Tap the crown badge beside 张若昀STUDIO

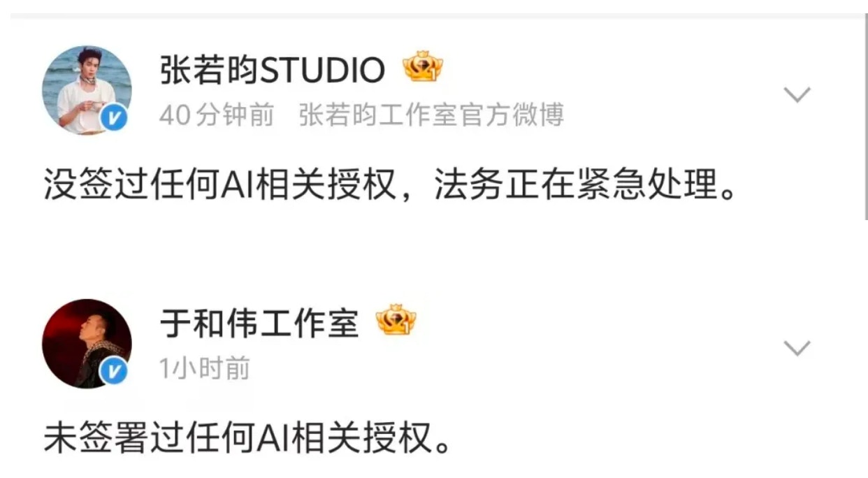click(423, 68)
